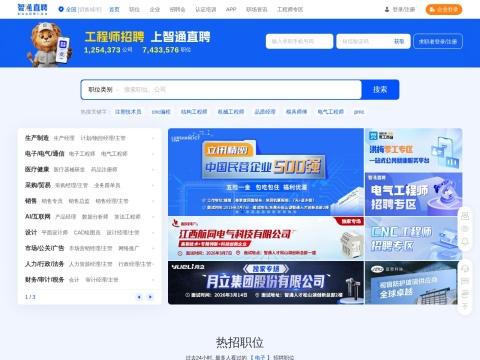Click the 机械工程师 hot keyword

pos(231,112)
